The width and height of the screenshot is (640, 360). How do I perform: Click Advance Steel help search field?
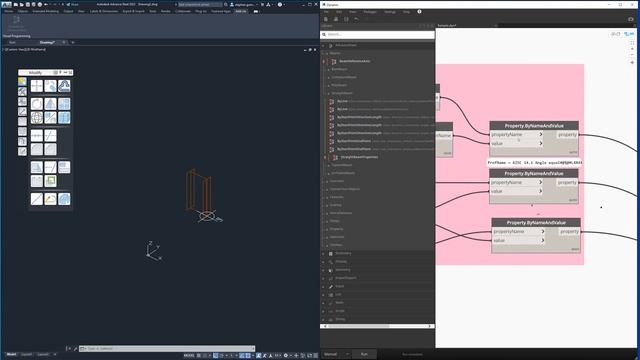[200, 4]
